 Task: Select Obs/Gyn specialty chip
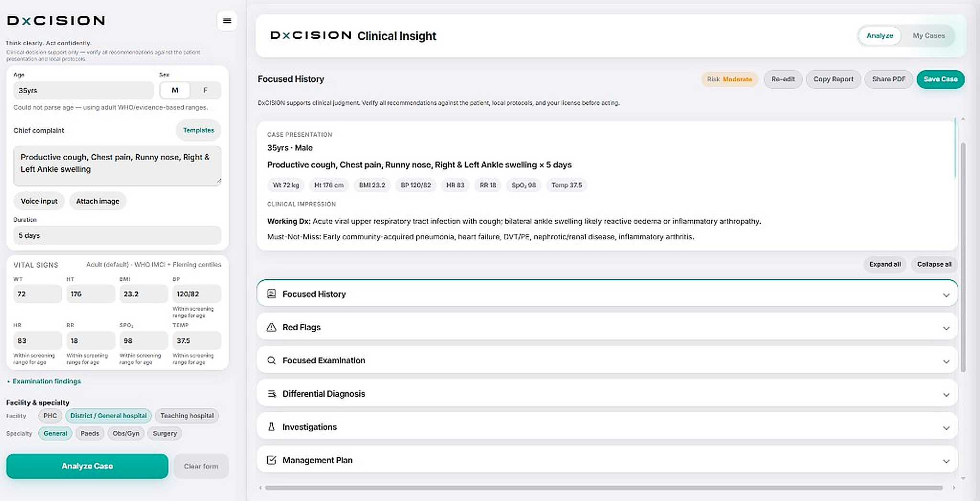(x=126, y=434)
